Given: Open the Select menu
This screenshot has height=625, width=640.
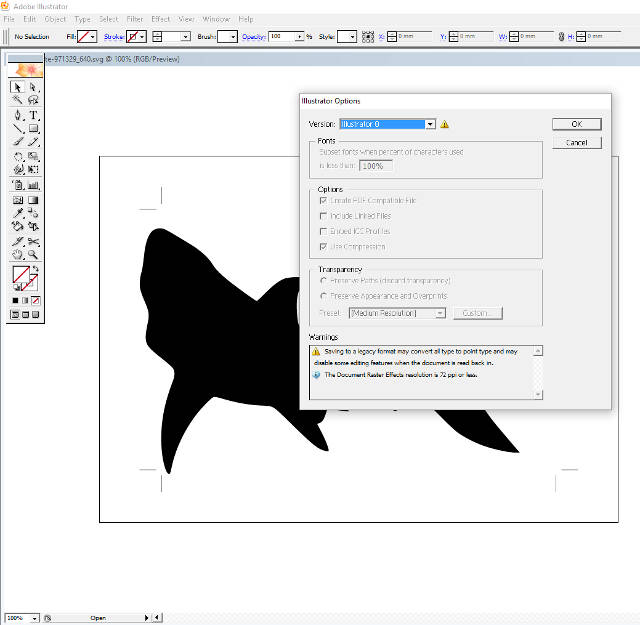Looking at the screenshot, I should click(109, 19).
